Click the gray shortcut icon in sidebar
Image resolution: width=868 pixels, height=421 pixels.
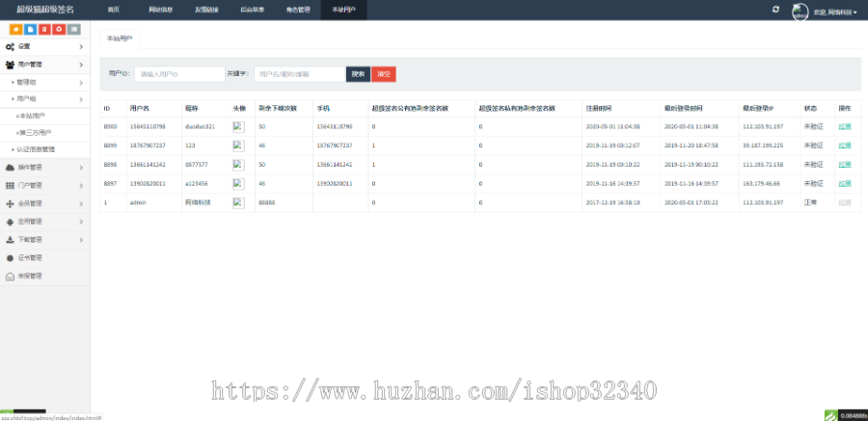(73, 29)
